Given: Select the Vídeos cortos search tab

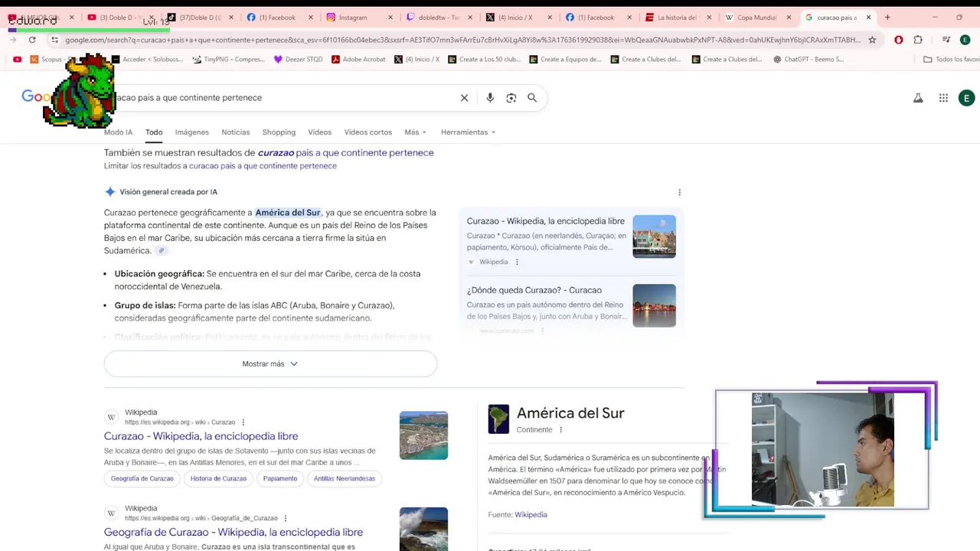Looking at the screenshot, I should [367, 132].
